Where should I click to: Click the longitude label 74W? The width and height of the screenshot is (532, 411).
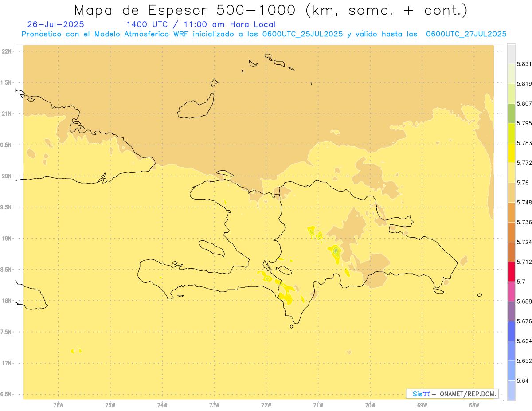[x=162, y=405]
